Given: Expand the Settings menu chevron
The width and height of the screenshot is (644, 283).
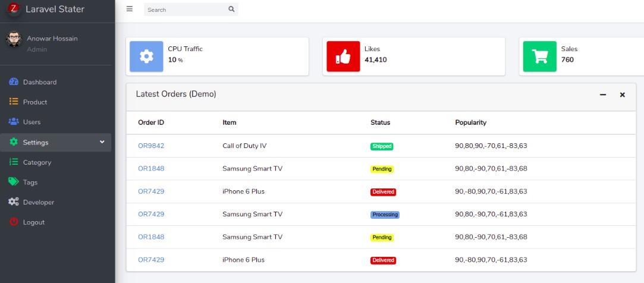Looking at the screenshot, I should coord(102,142).
